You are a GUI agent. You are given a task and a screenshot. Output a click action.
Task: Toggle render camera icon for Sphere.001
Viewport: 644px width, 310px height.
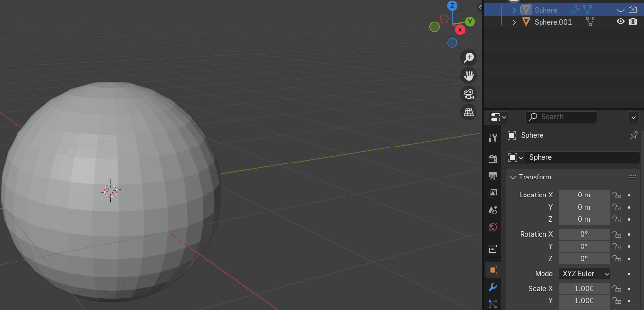tap(633, 22)
